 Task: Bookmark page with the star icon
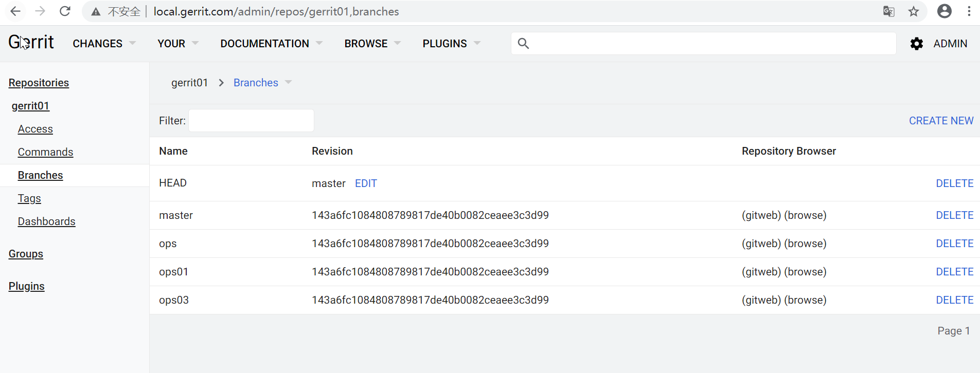[x=914, y=11]
